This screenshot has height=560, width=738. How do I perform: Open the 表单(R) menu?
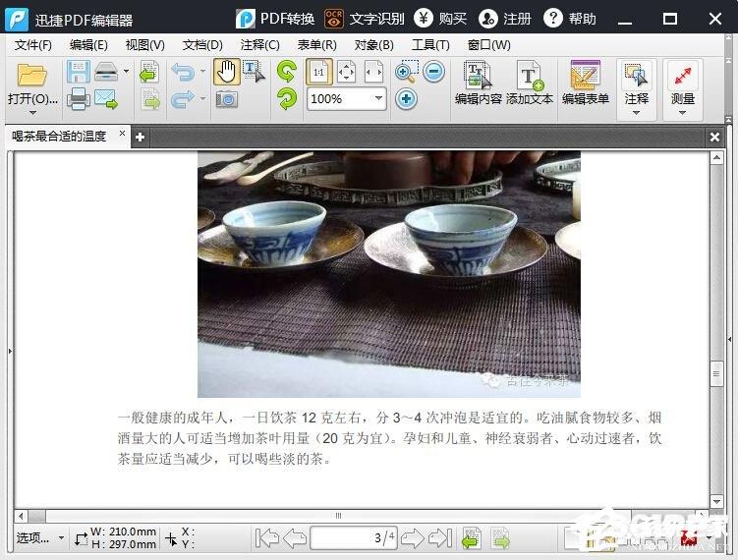pos(316,45)
